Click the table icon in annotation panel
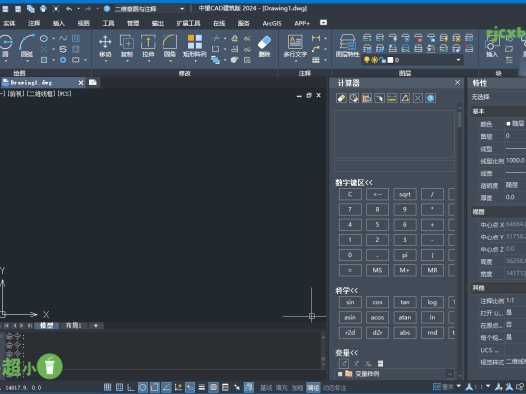The height and width of the screenshot is (394, 526). click(316, 60)
